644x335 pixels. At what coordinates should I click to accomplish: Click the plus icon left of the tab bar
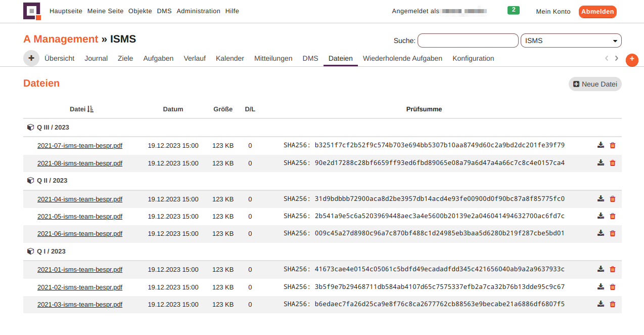pyautogui.click(x=31, y=58)
